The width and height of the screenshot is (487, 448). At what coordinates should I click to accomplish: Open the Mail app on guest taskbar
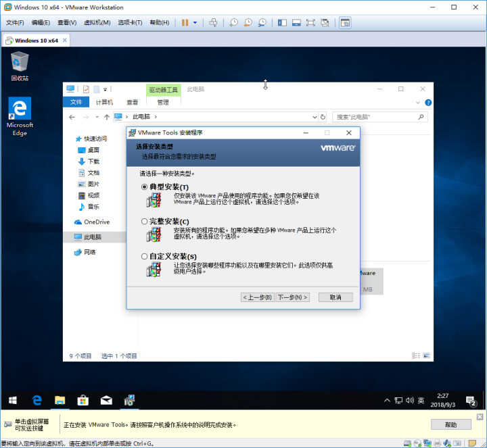tap(106, 400)
